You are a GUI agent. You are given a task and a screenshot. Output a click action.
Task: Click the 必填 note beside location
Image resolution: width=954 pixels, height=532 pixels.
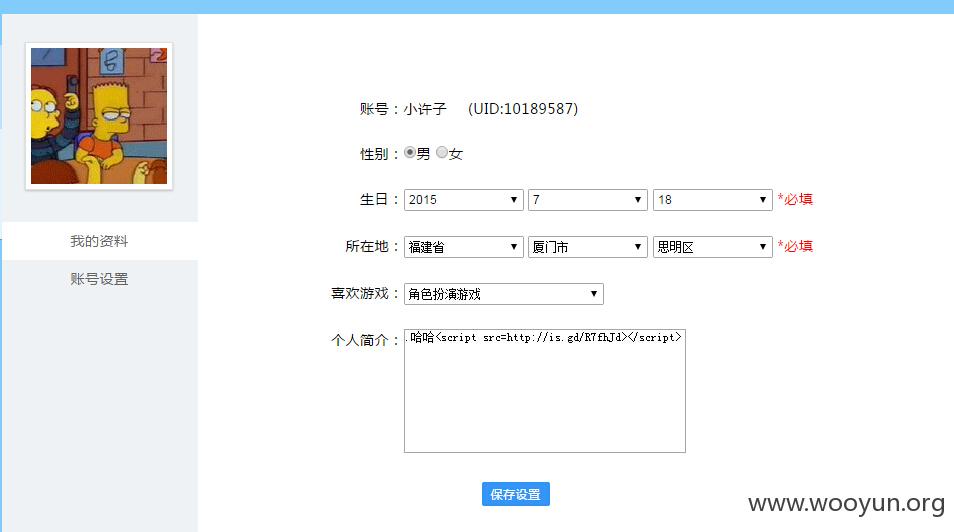(x=795, y=246)
